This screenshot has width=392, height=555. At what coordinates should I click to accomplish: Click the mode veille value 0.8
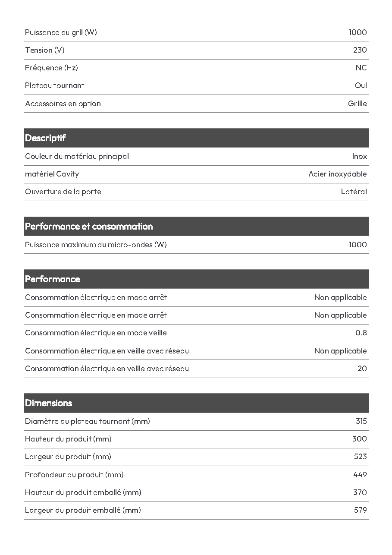point(361,333)
